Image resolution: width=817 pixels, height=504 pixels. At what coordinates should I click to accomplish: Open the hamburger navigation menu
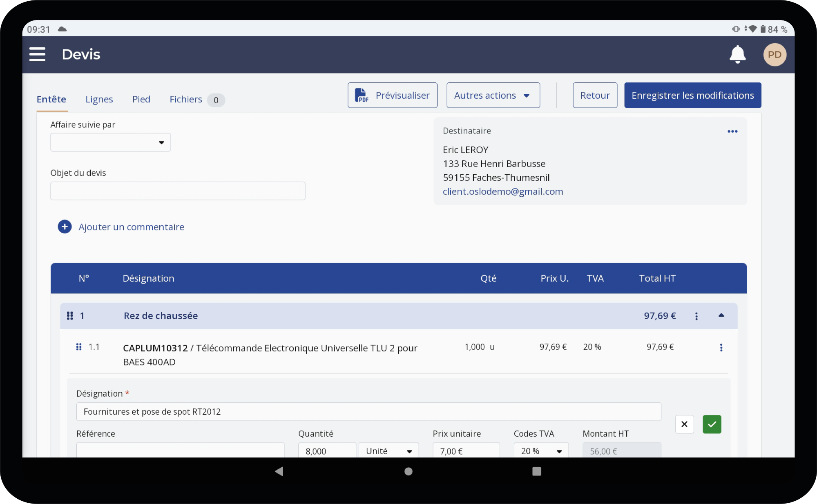[x=37, y=54]
